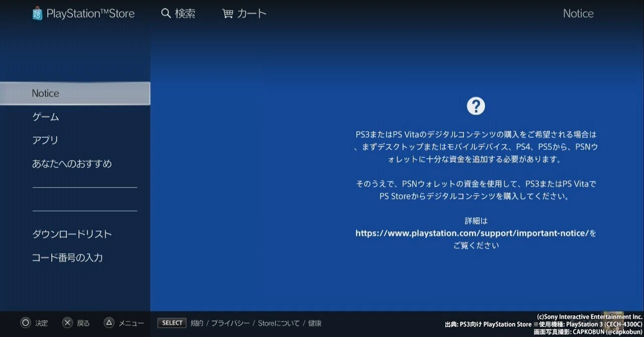Click the ご覧ください text line
Viewport: 644px width, 337px height.
tap(476, 245)
